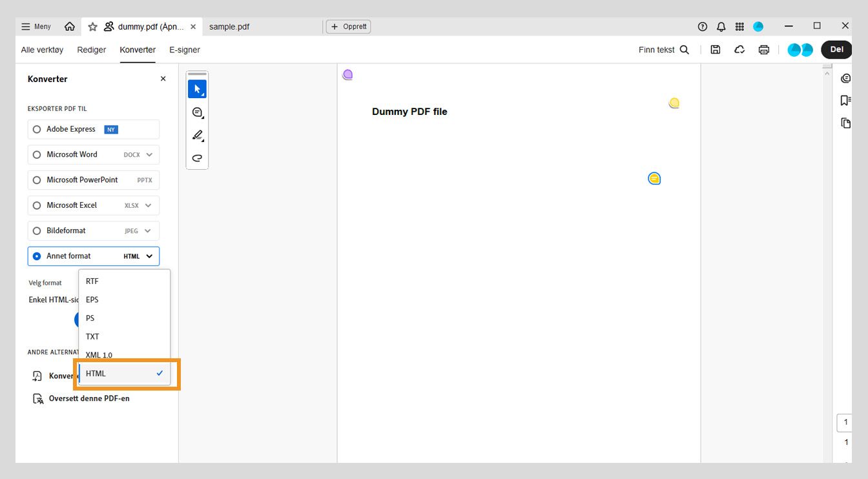Screen dimensions: 868x479
Task: Expand the DOCX format dropdown
Action: point(149,155)
